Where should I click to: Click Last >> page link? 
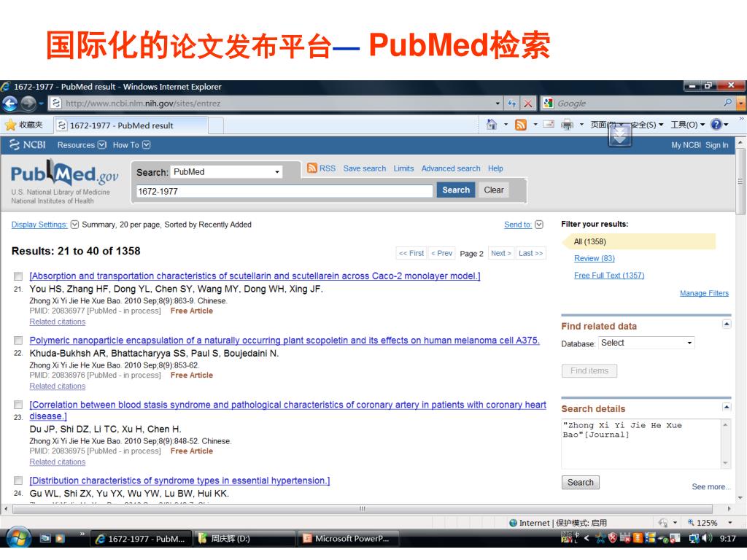pyautogui.click(x=530, y=253)
